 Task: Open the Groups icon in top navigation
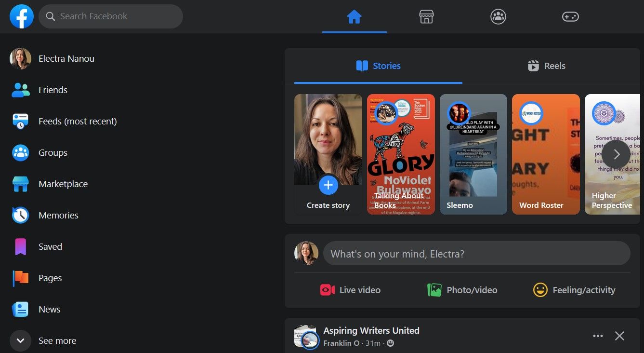point(498,16)
